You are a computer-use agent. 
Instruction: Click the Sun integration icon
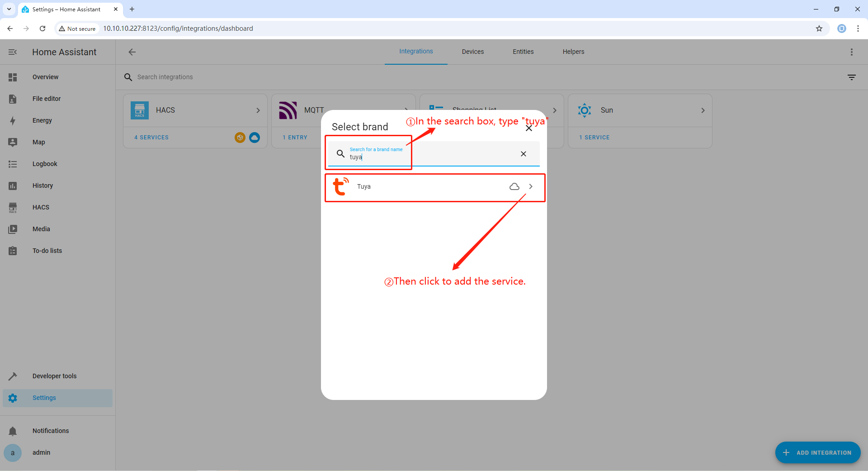584,110
